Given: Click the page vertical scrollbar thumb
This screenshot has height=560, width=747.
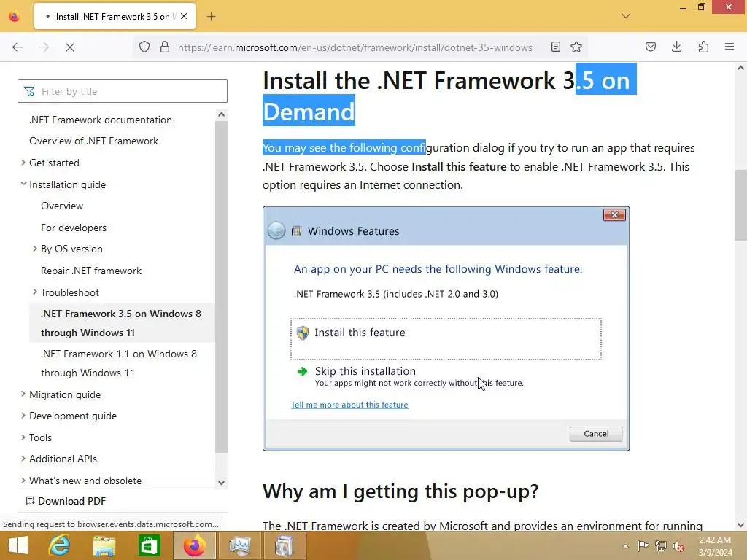Looking at the screenshot, I should tap(740, 205).
